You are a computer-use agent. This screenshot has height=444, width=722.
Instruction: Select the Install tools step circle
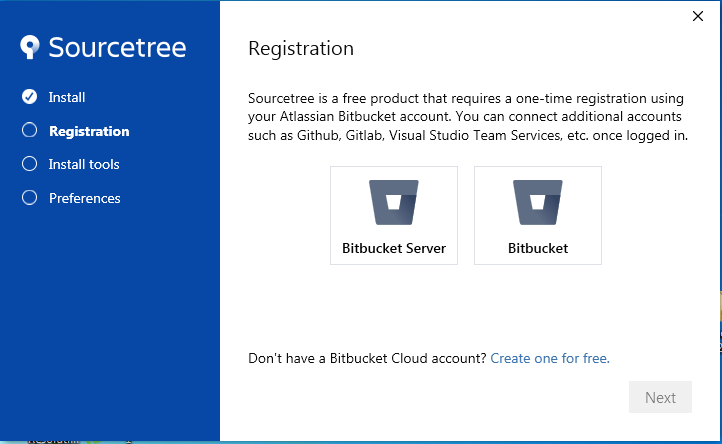click(x=29, y=164)
